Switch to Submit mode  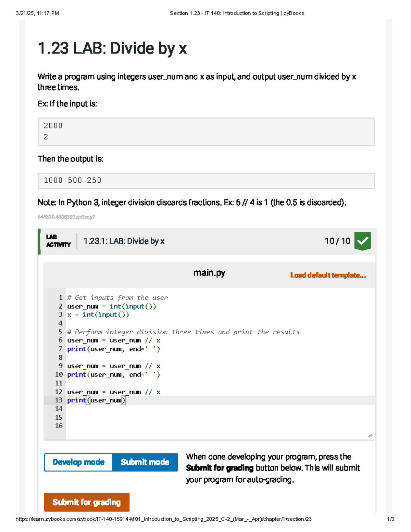click(145, 462)
